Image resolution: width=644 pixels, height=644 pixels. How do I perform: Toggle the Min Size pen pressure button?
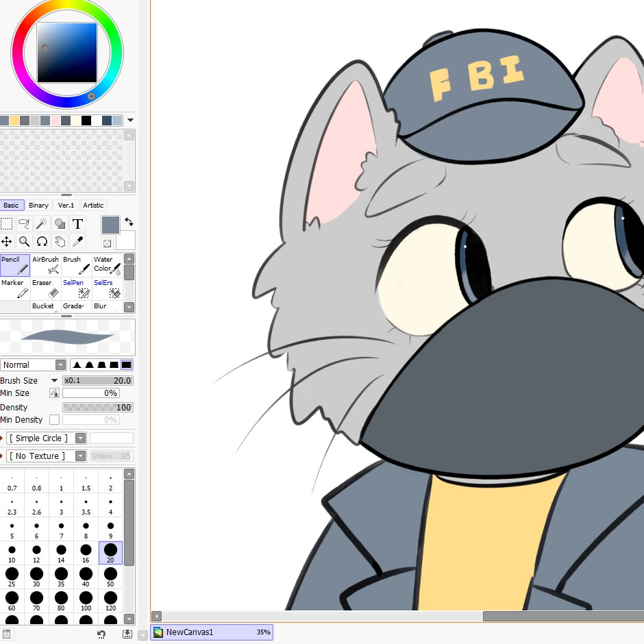[x=54, y=393]
